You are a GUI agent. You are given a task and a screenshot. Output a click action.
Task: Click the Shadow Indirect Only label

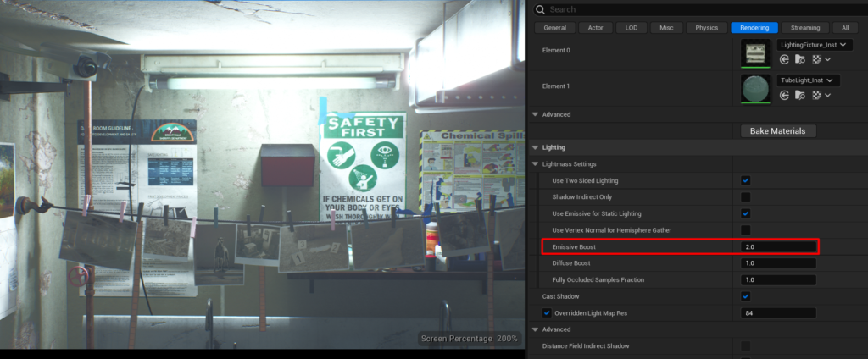[x=581, y=197]
